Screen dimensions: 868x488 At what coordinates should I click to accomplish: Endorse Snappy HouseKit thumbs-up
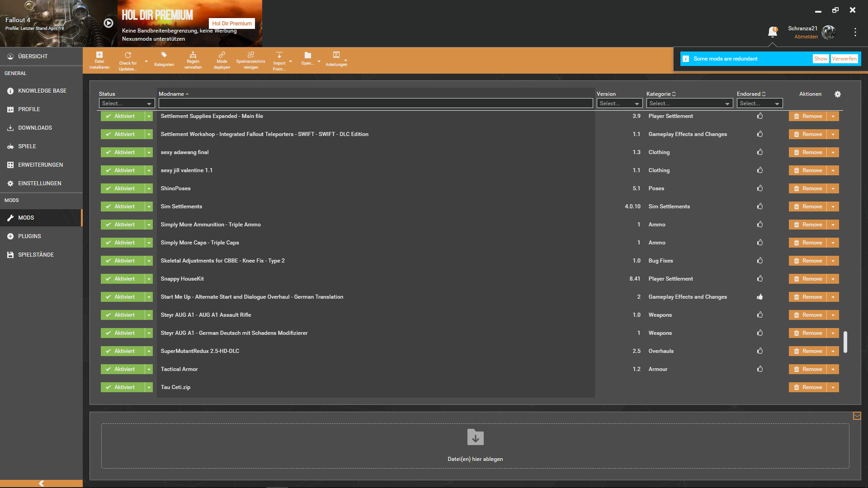tap(760, 279)
